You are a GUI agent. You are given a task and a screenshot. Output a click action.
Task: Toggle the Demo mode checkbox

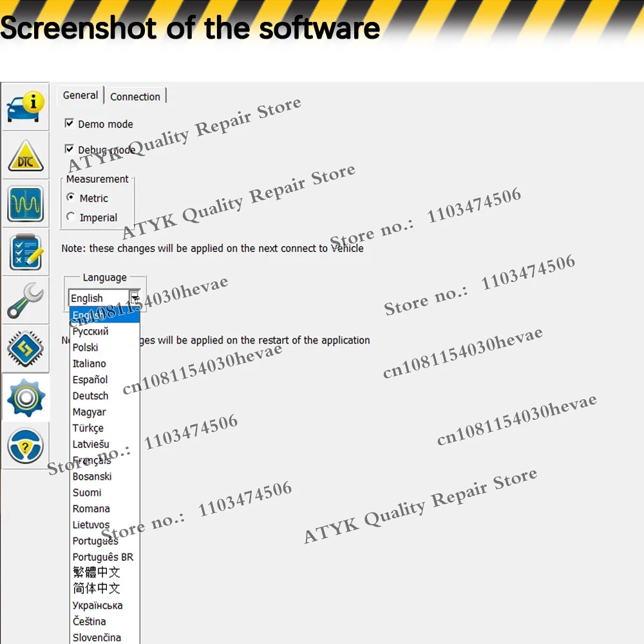(70, 123)
